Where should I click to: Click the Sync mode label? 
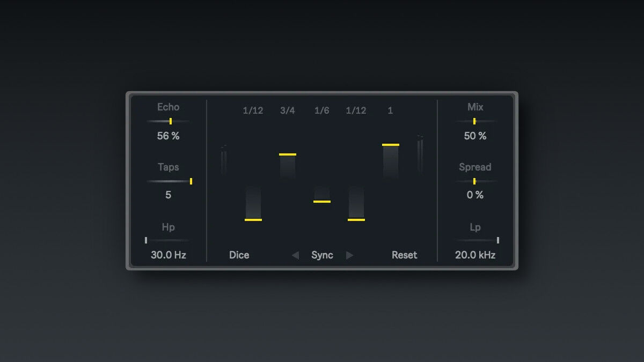[322, 255]
